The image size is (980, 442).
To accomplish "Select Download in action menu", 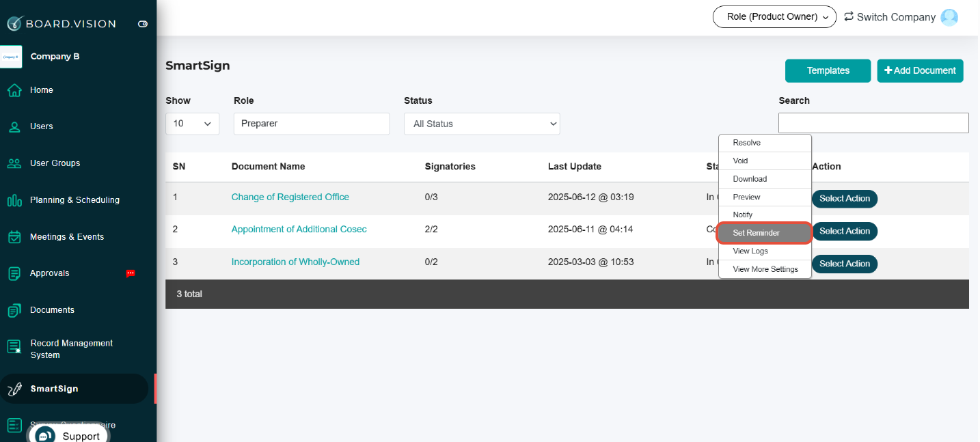I will click(765, 179).
